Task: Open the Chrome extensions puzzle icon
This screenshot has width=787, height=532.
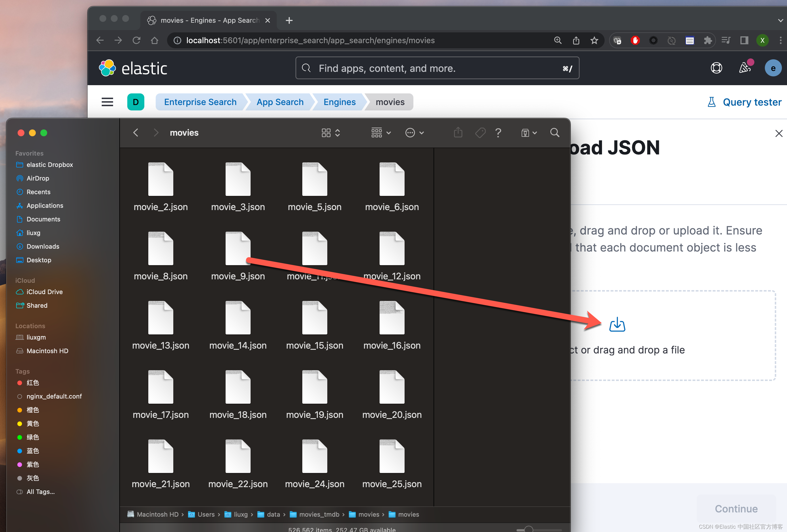Action: point(708,40)
